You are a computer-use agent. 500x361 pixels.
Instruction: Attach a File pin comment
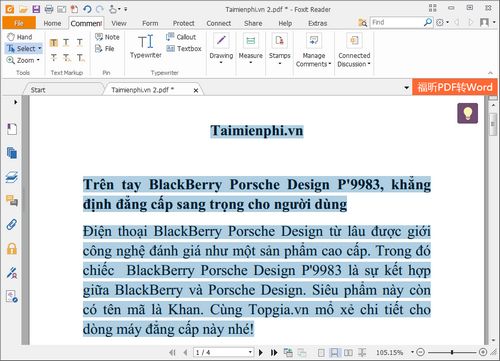click(105, 49)
